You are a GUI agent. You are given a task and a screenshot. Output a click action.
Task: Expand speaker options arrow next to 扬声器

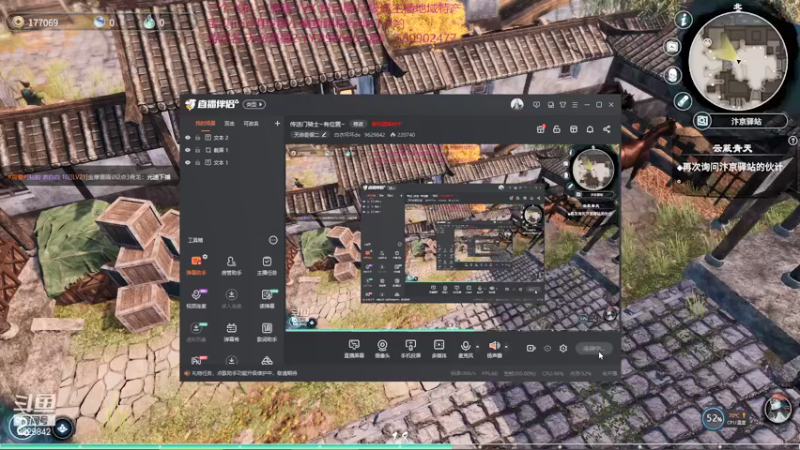click(x=506, y=346)
